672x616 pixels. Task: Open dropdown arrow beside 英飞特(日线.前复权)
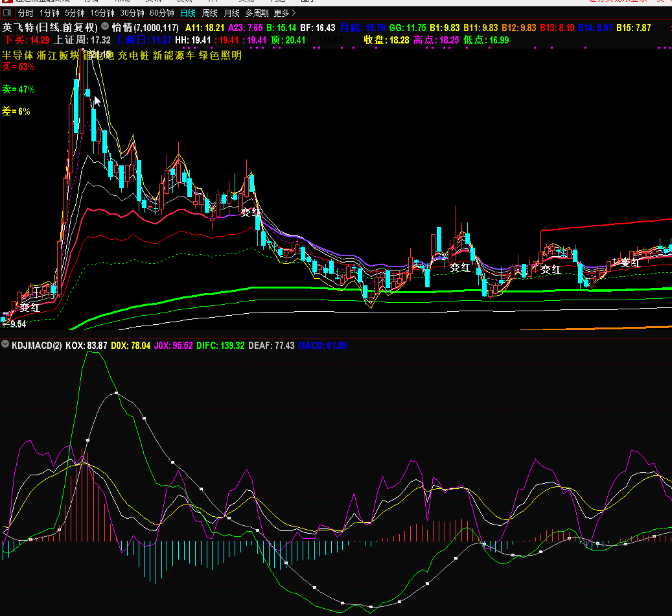tap(105, 27)
